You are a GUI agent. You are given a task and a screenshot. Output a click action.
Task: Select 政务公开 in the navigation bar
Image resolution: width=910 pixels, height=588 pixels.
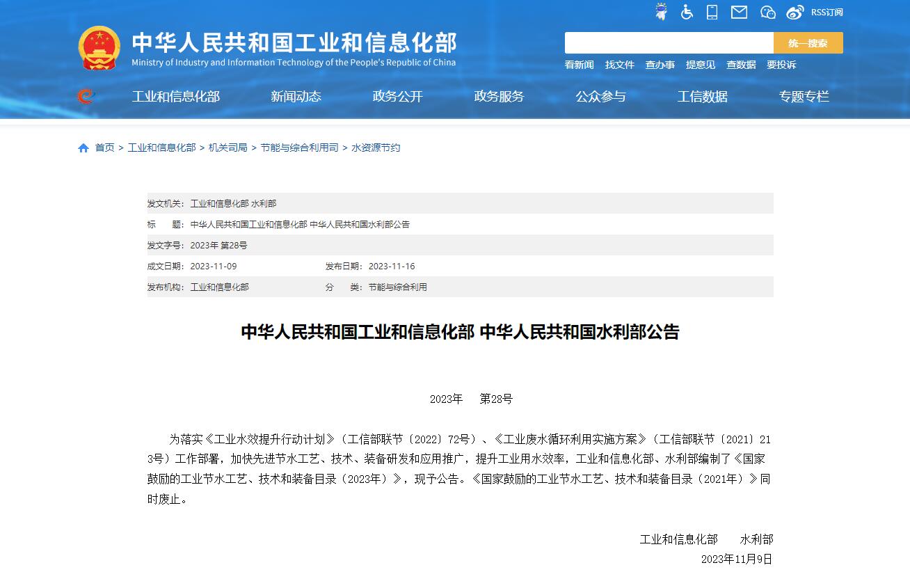pos(397,97)
